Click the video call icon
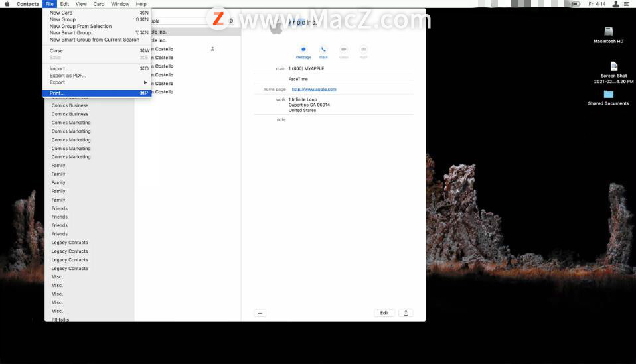The height and width of the screenshot is (364, 636). point(343,50)
